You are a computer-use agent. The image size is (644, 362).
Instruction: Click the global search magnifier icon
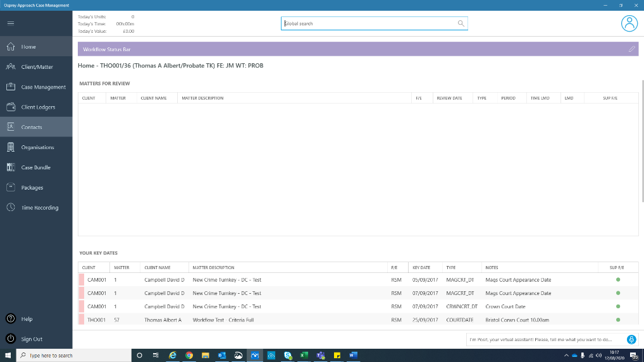[461, 23]
